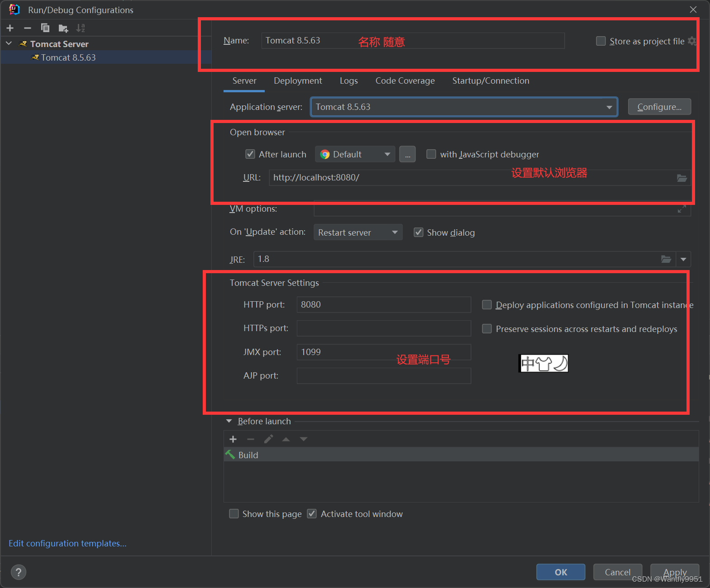Viewport: 710px width, 588px height.
Task: Open the Startup/Connection tab
Action: pyautogui.click(x=491, y=81)
